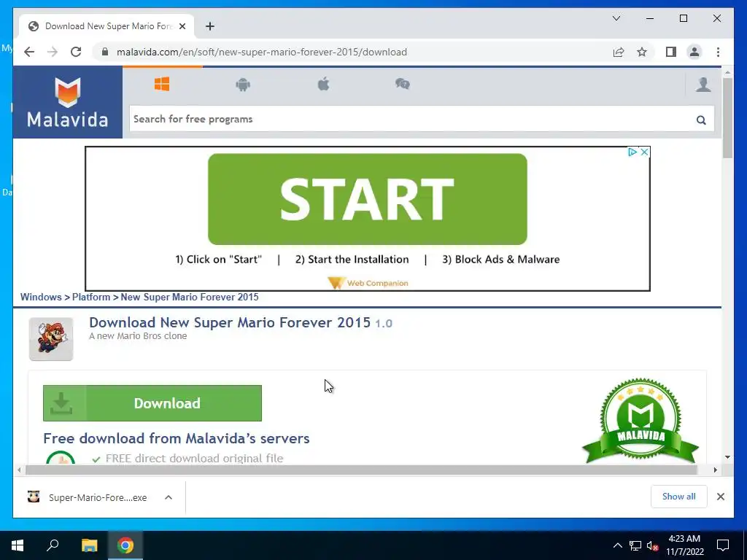Click the big START ad button

click(x=368, y=199)
